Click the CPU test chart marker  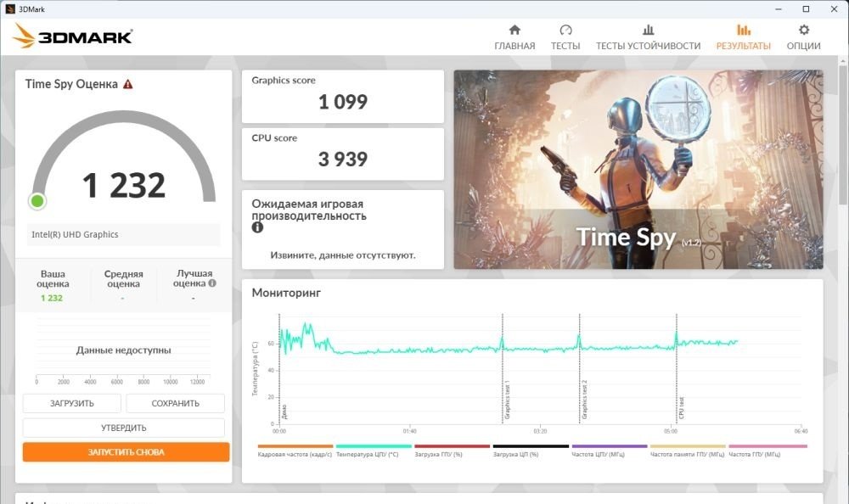coord(681,408)
